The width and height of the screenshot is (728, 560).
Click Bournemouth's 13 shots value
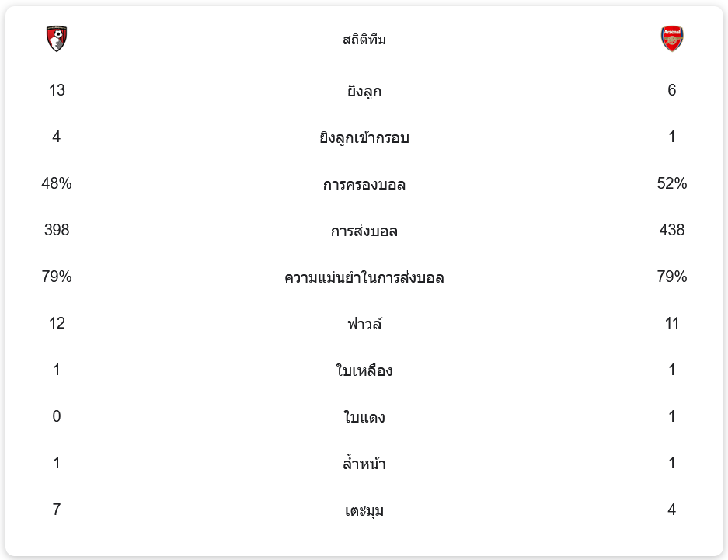pos(57,90)
